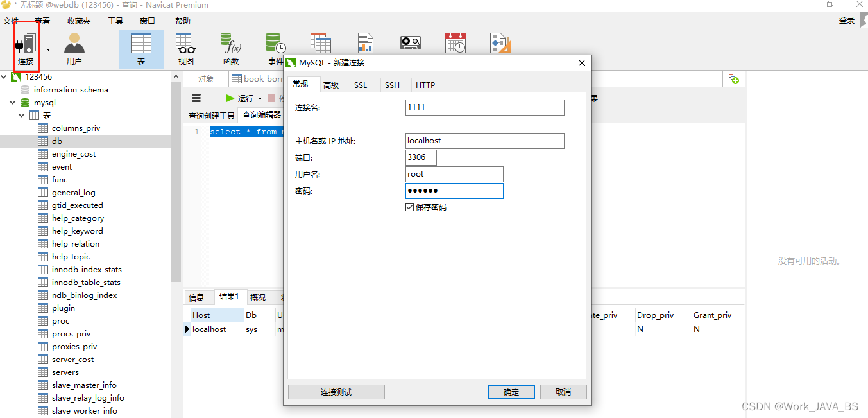Open the 工具 menu
868x418 pixels.
tap(115, 21)
